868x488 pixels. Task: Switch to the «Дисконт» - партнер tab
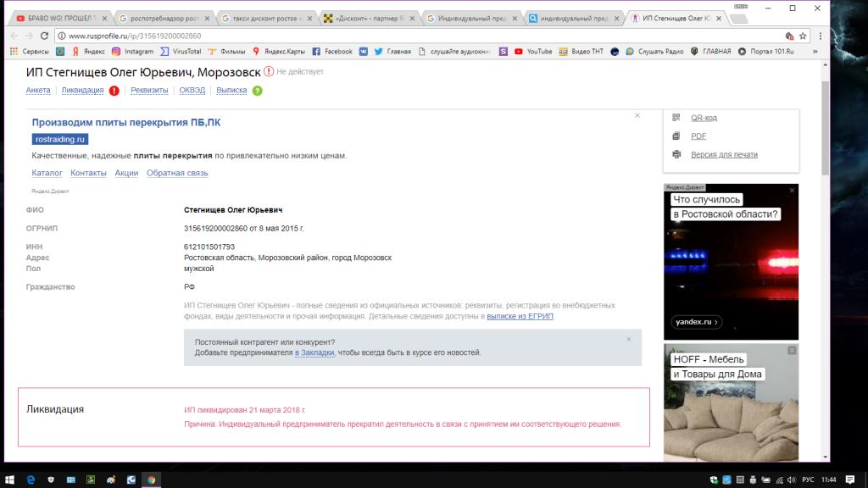[x=368, y=19]
